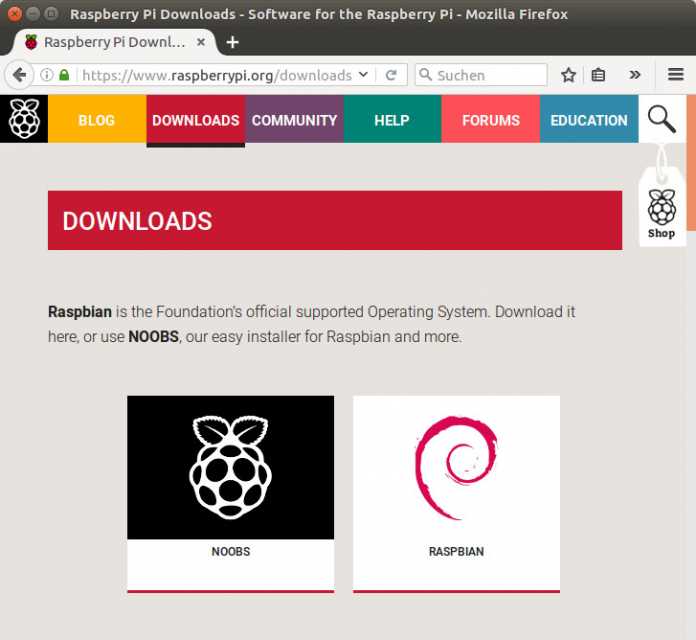
Task: Click the green padlock security icon
Action: tap(65, 75)
